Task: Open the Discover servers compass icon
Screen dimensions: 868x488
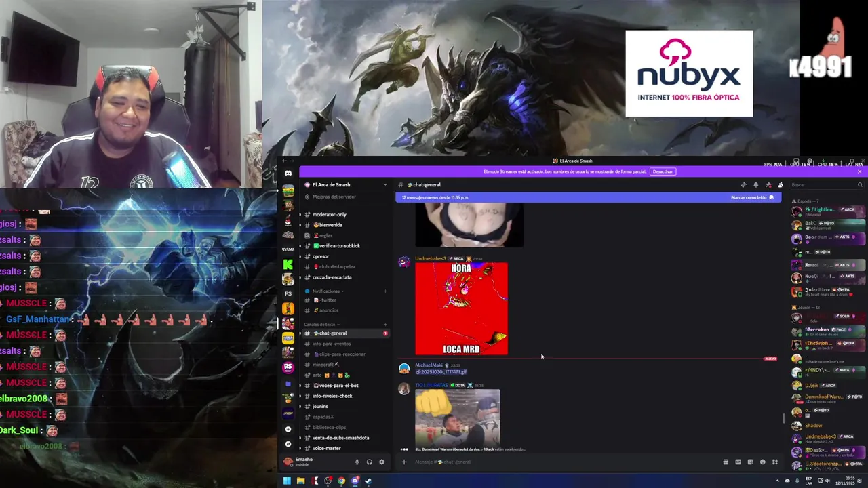Action: coord(288,444)
